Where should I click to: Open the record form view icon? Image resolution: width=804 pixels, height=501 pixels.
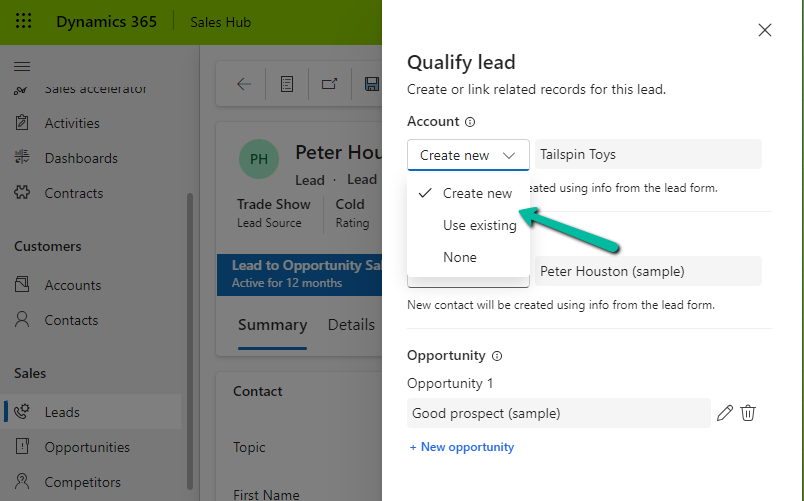(x=287, y=84)
